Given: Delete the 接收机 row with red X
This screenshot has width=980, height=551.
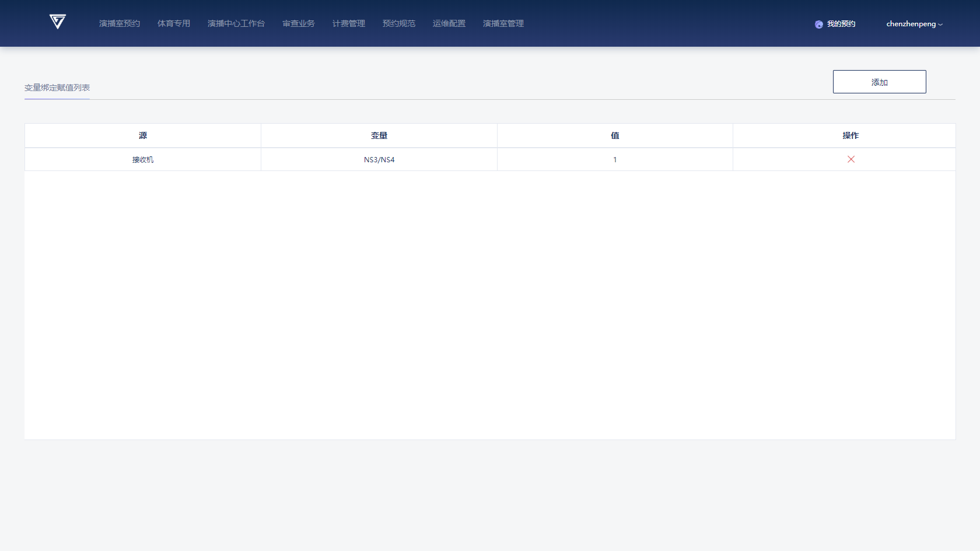Looking at the screenshot, I should point(850,159).
